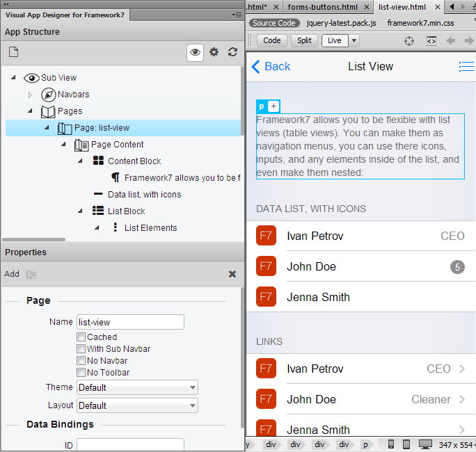Screen dimensions: 476x452
Task: Click the App Structure horizontal scrollbar
Action: tap(33, 240)
